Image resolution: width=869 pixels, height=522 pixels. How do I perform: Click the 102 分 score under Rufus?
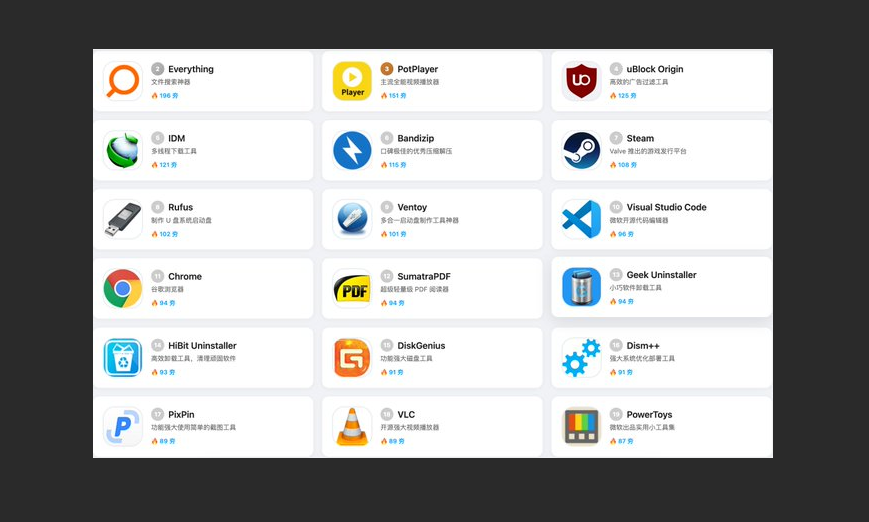pyautogui.click(x=165, y=234)
